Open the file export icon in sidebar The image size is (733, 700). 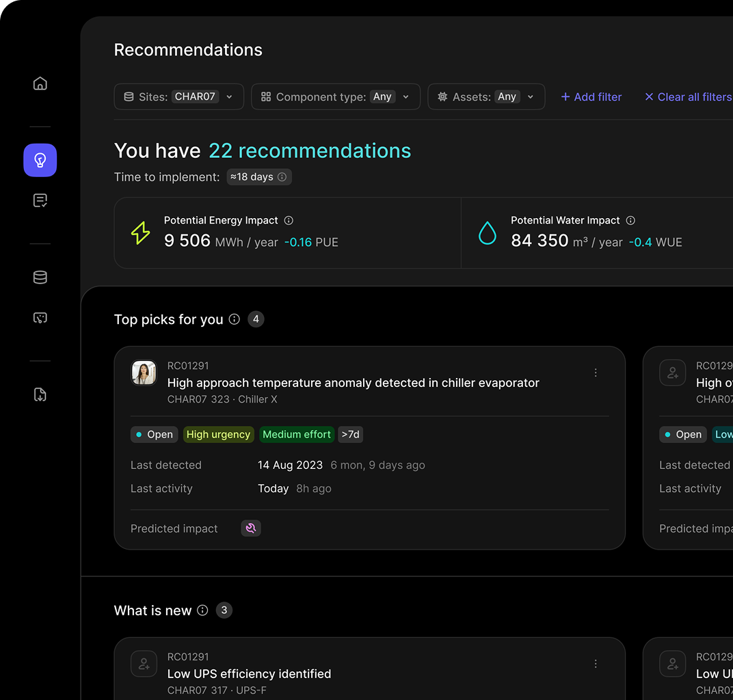pos(40,394)
